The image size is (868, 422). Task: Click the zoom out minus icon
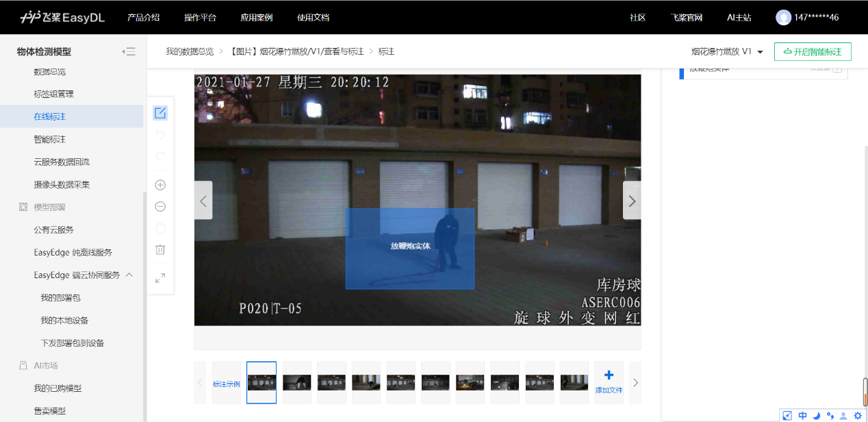pyautogui.click(x=160, y=207)
